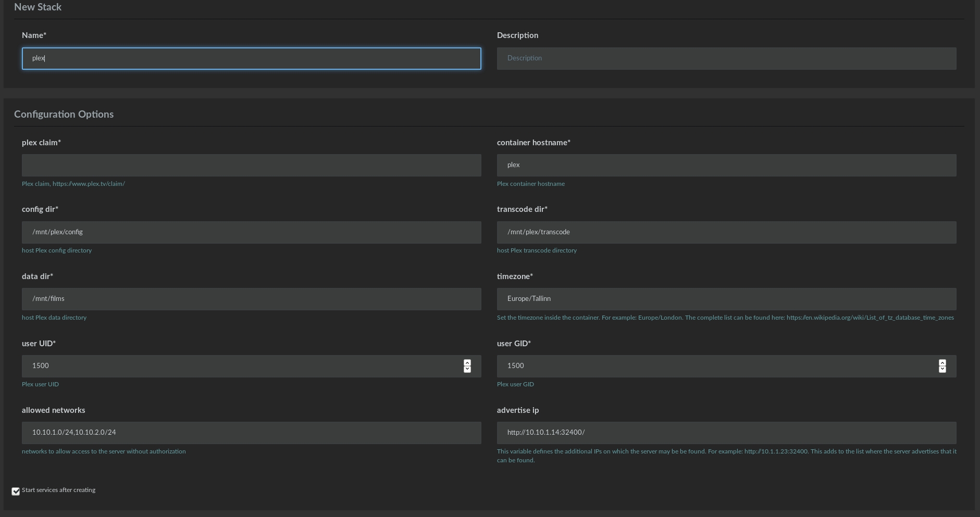
Task: Click the stack Name input field
Action: pos(251,58)
